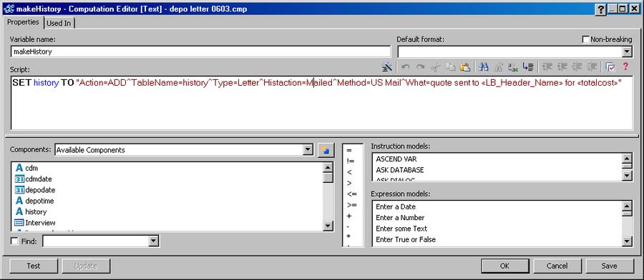This screenshot has height=280, width=644.
Task: Click the Redo arrow icon
Action: [x=420, y=67]
